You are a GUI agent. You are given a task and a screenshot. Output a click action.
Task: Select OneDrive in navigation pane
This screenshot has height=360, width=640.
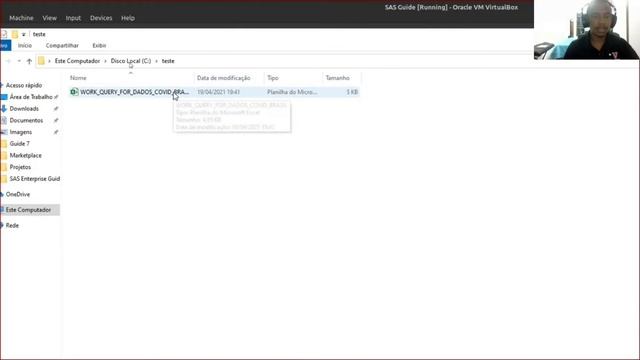[x=18, y=194]
